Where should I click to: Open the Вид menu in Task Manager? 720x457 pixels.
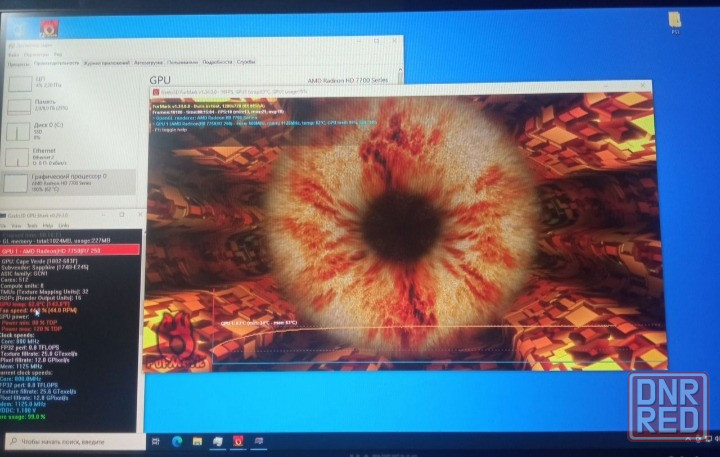58,54
